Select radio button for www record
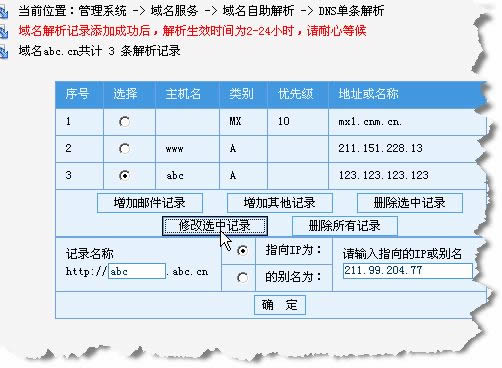This screenshot has height=368, width=502. 125,148
